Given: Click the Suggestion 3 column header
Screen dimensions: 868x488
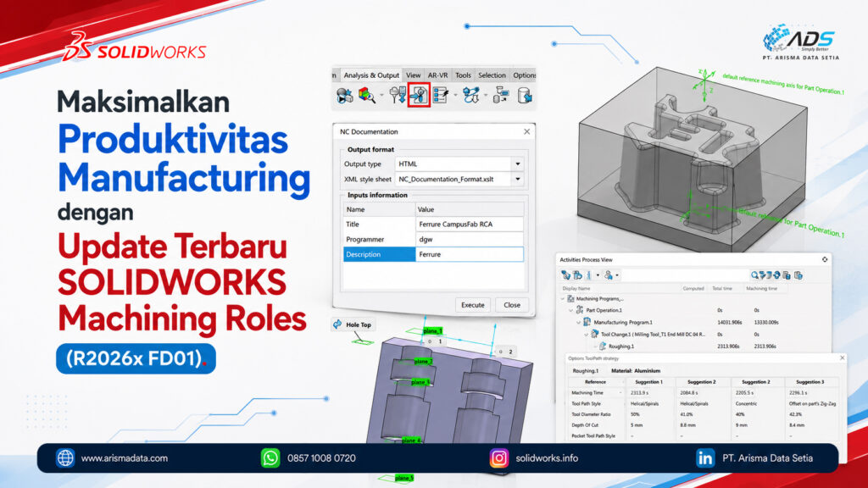Looking at the screenshot, I should (x=810, y=382).
